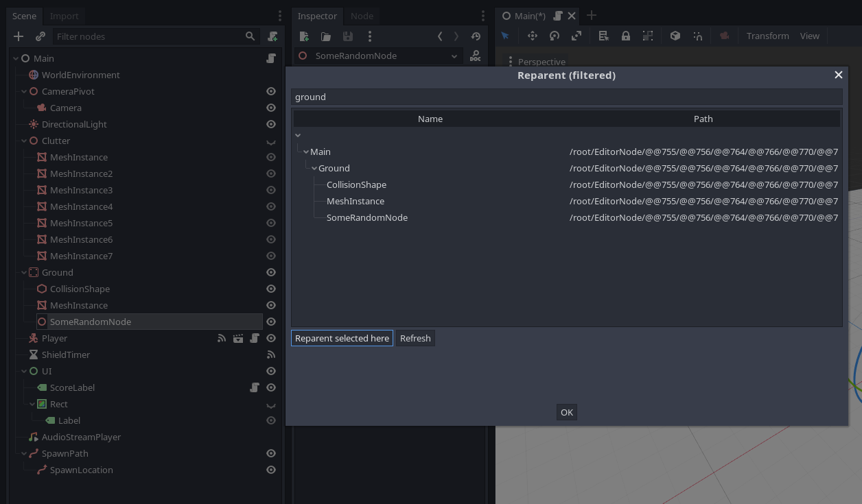The width and height of the screenshot is (862, 504).
Task: Click the attach script icon beside filter
Action: [x=273, y=36]
